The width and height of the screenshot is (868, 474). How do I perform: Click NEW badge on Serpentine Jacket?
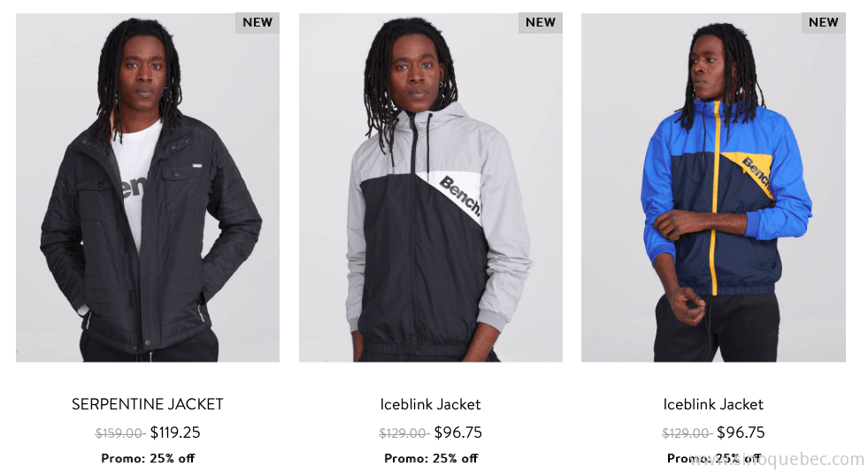point(257,23)
